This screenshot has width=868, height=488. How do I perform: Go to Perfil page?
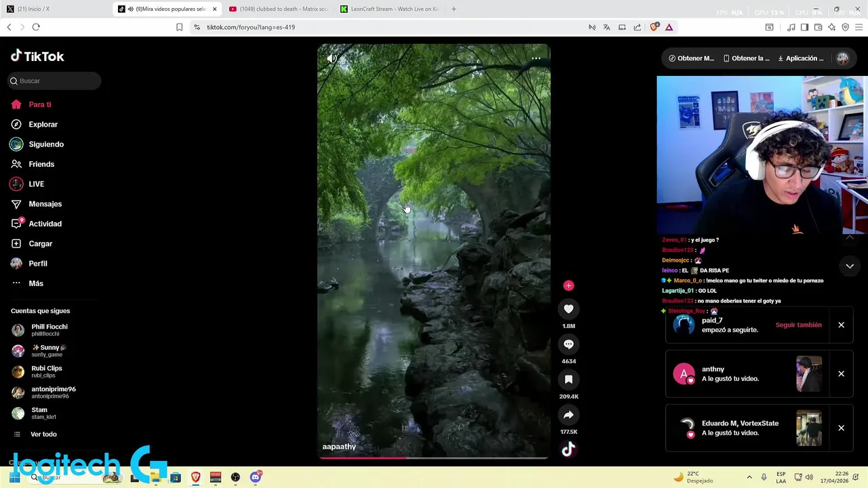(29, 264)
